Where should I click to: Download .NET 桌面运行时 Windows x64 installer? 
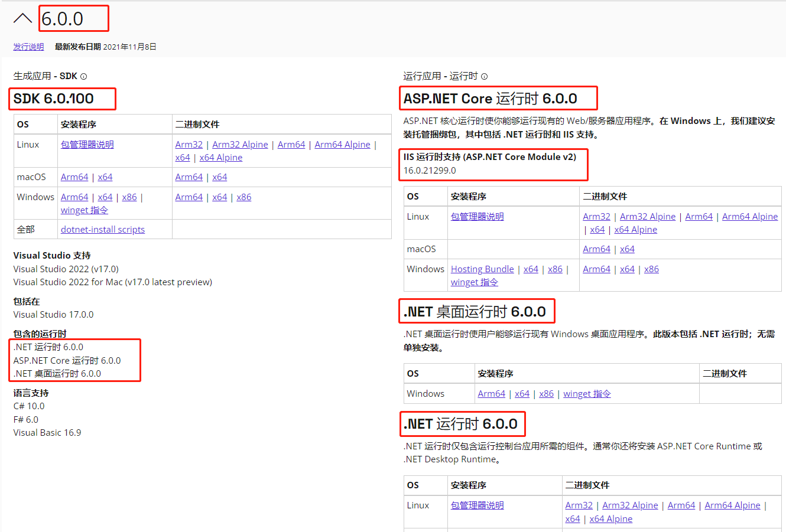pyautogui.click(x=522, y=394)
